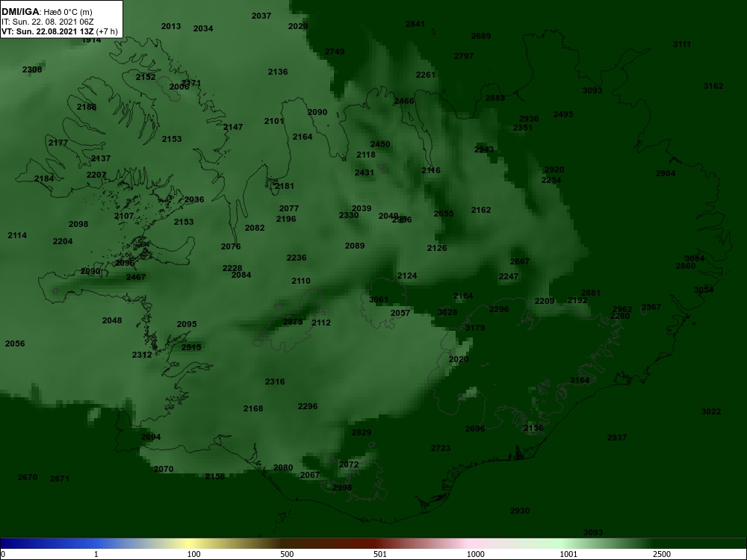Image resolution: width=747 pixels, height=560 pixels.
Task: Click the map value 2937
Action: 617,438
